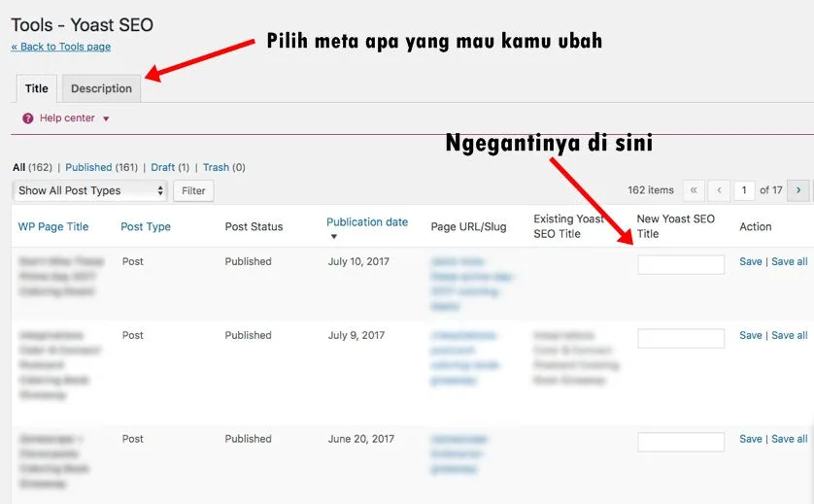
Task: Sort by WP Page Title column
Action: point(53,226)
